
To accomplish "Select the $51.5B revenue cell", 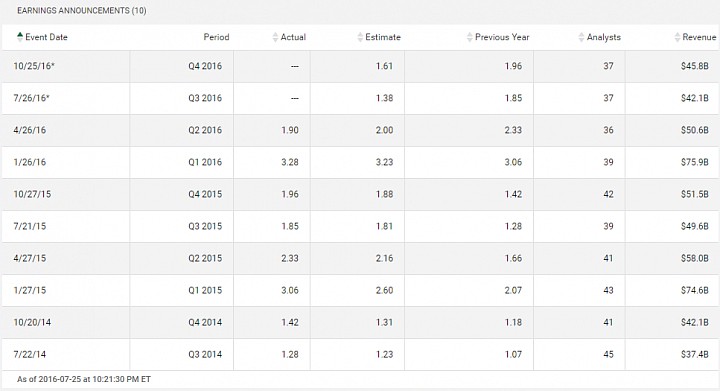I will (x=695, y=194).
